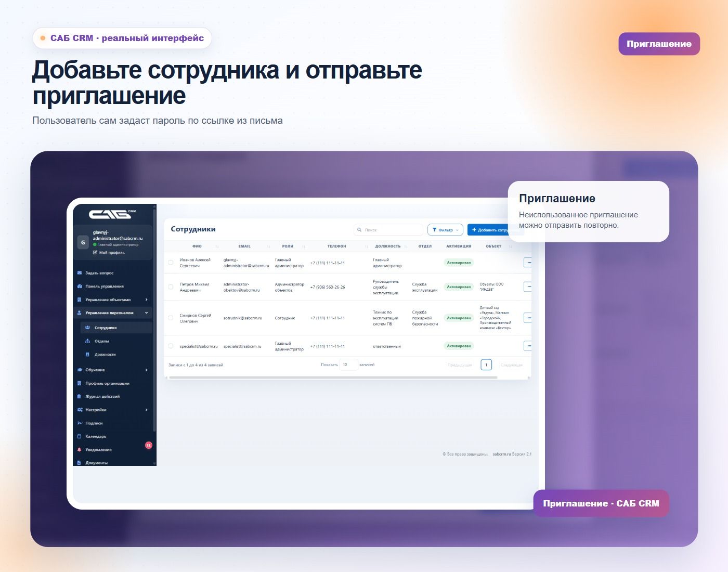
Task: Click the clipboard icon beside Журнал действий
Action: [80, 396]
